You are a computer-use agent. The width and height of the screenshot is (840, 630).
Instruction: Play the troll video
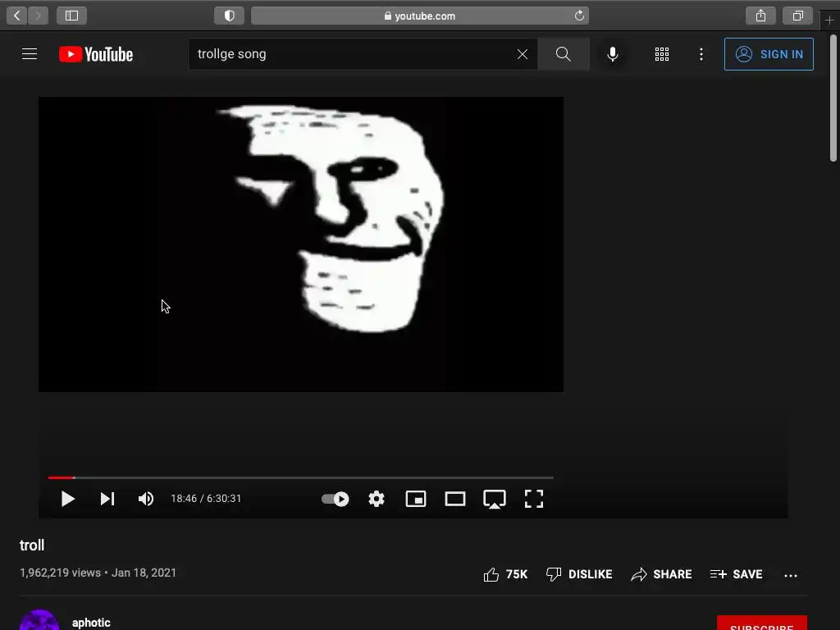pyautogui.click(x=67, y=499)
